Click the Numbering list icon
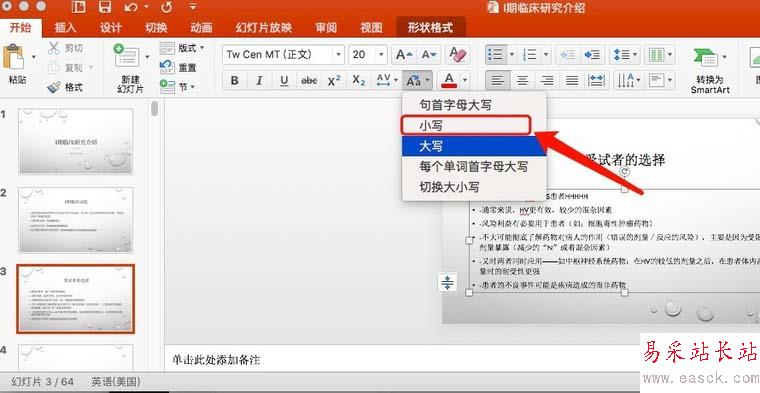Screen dimensions: 760x393 tap(530, 55)
